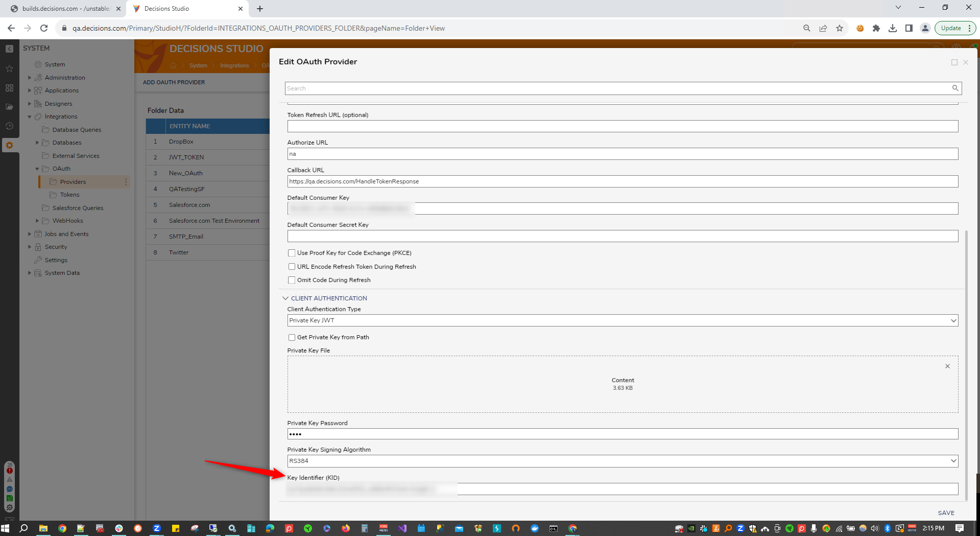The height and width of the screenshot is (536, 980).
Task: Open the browser extensions puzzle icon
Action: pos(876,28)
